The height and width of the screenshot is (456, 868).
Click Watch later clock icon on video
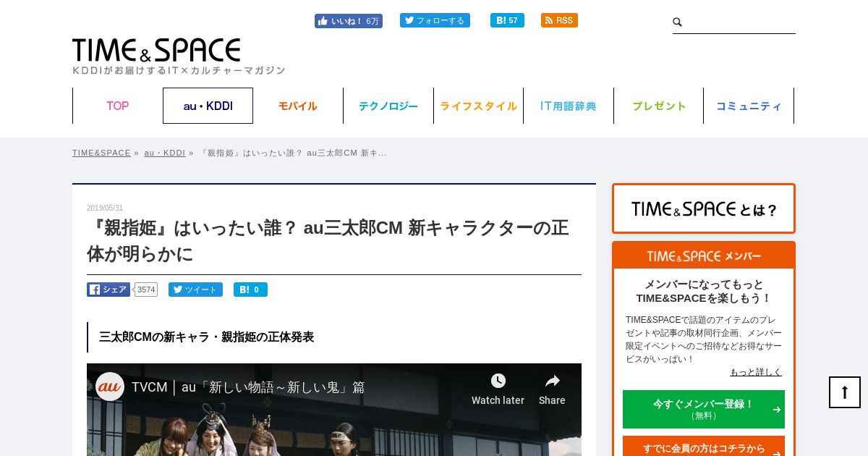(x=498, y=381)
